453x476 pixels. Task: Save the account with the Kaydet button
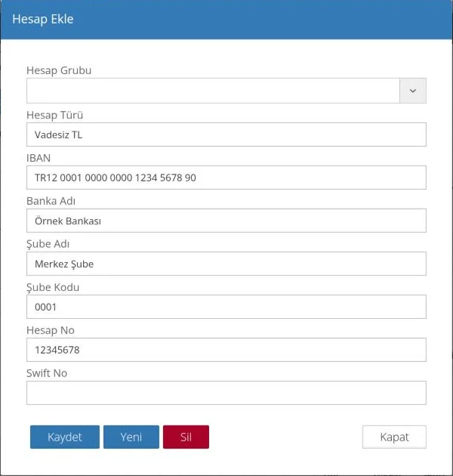[65, 437]
